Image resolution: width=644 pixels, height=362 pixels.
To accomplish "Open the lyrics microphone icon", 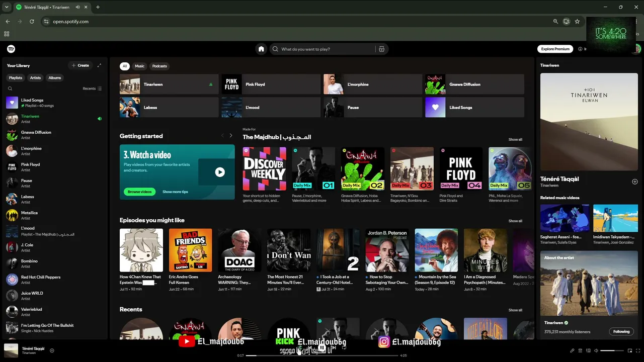I will pyautogui.click(x=572, y=350).
